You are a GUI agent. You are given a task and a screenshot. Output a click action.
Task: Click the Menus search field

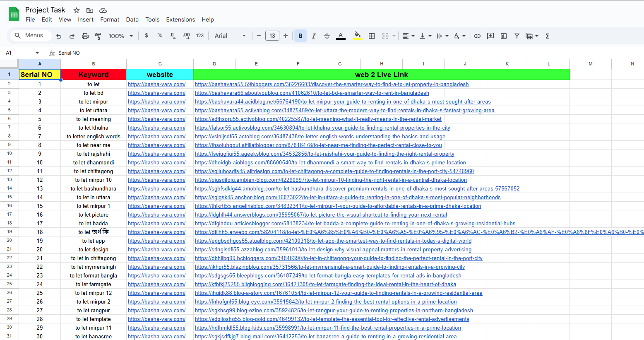[30, 36]
